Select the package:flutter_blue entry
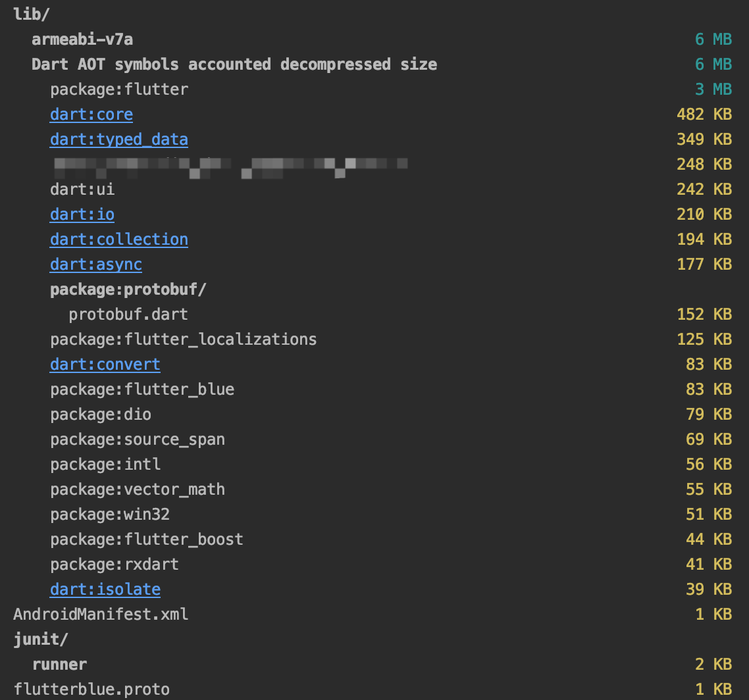Image resolution: width=749 pixels, height=700 pixels. (142, 389)
